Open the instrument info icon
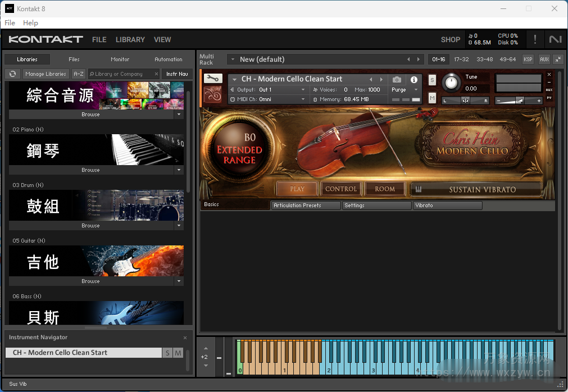This screenshot has height=392, width=568. [x=414, y=80]
